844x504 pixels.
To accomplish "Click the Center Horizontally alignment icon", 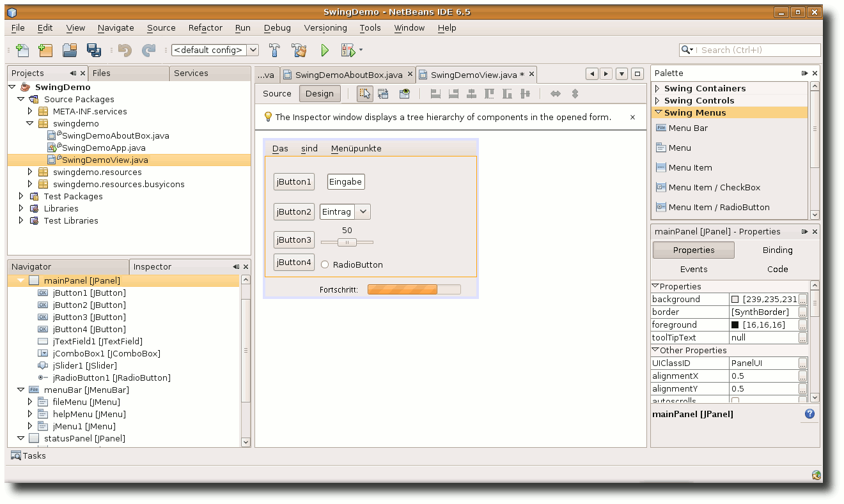I will [471, 94].
